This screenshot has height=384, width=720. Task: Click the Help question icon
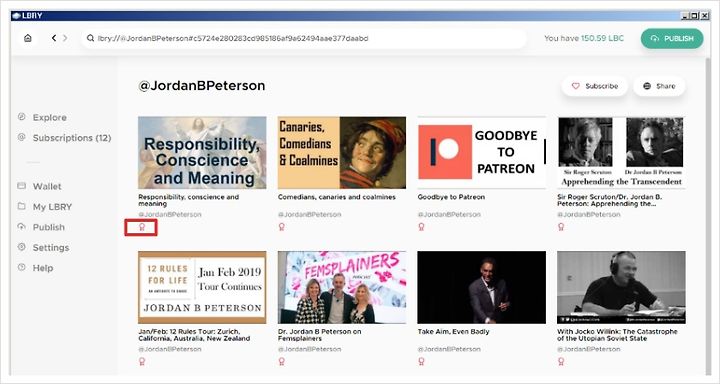click(22, 267)
